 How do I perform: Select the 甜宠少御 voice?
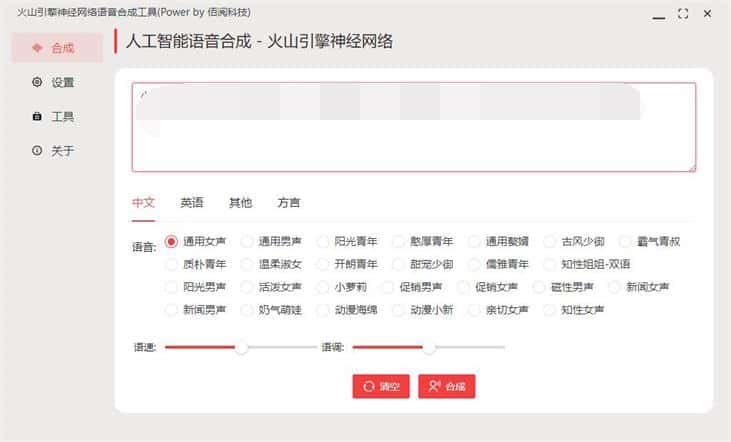423,264
